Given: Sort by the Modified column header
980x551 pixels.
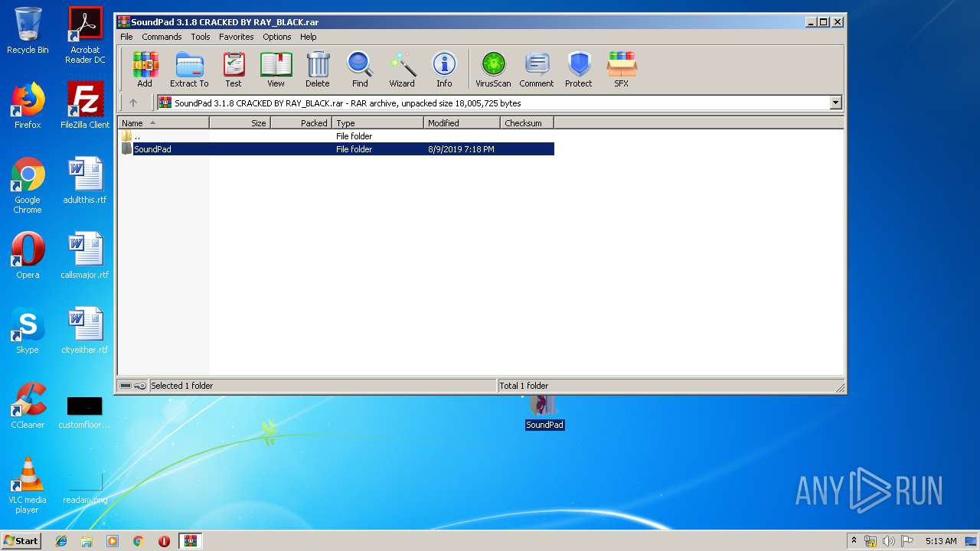Looking at the screenshot, I should (462, 122).
